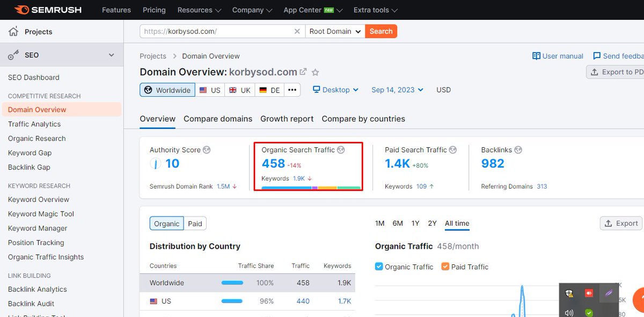The width and height of the screenshot is (644, 317).
Task: Open the Projects home icon
Action: (13, 32)
